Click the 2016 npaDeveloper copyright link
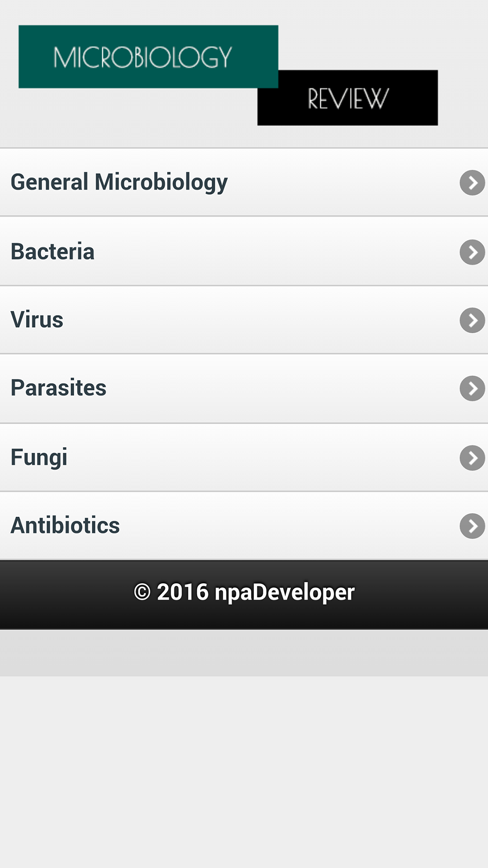Screen dimensions: 488x868 [x=244, y=591]
